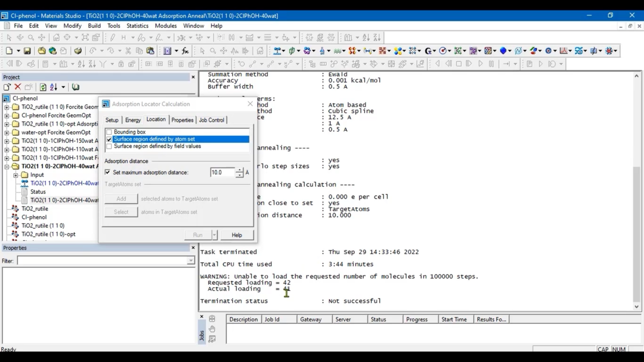
Task: Click the Home view icon in top toolbar
Action: (56, 38)
